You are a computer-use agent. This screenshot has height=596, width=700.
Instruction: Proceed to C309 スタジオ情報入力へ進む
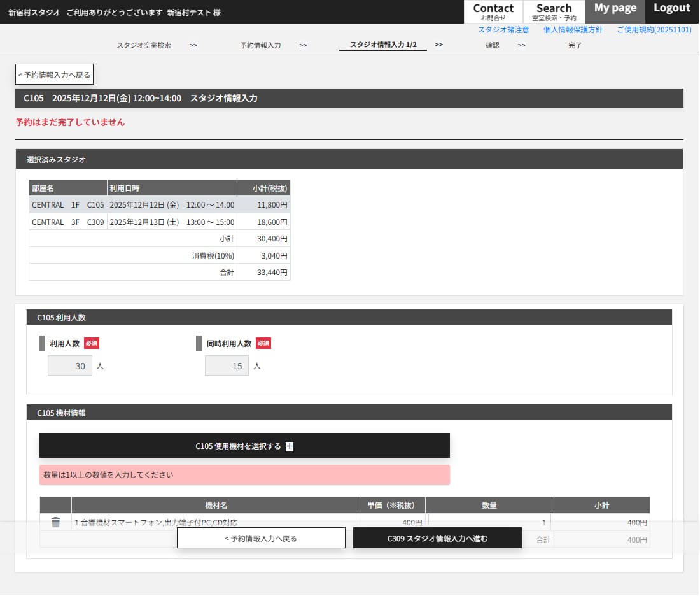click(437, 538)
